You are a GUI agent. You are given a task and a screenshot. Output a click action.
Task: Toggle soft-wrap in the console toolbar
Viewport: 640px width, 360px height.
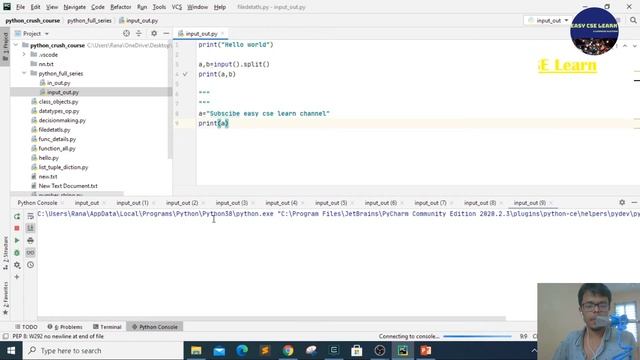click(x=30, y=216)
